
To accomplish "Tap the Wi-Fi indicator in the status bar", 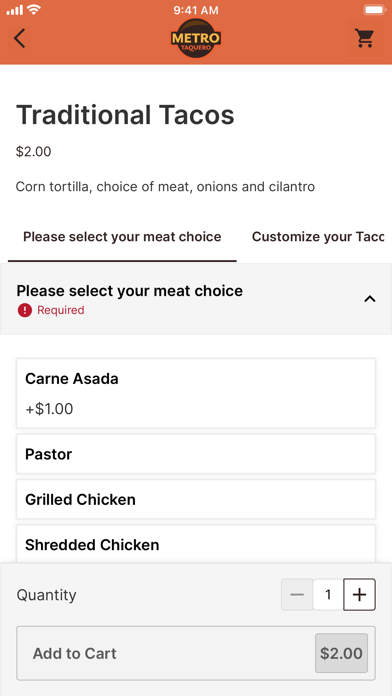I will [x=33, y=9].
